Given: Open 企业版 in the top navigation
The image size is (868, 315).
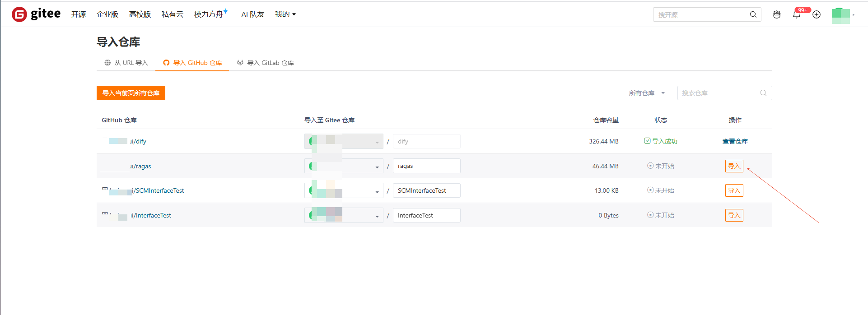Looking at the screenshot, I should point(107,14).
